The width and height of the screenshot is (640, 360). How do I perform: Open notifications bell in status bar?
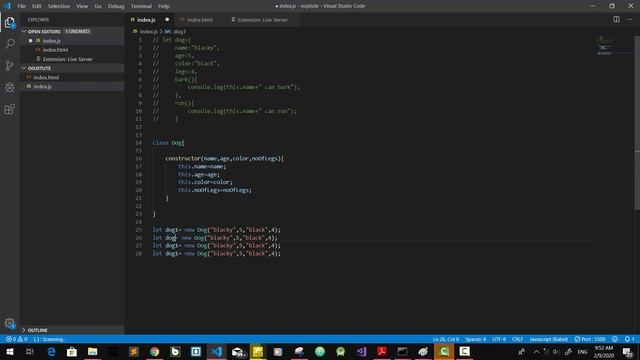[629, 339]
